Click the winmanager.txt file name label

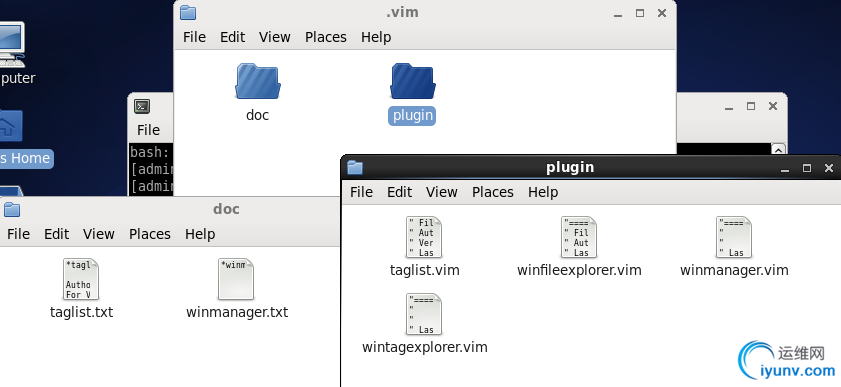tap(237, 312)
